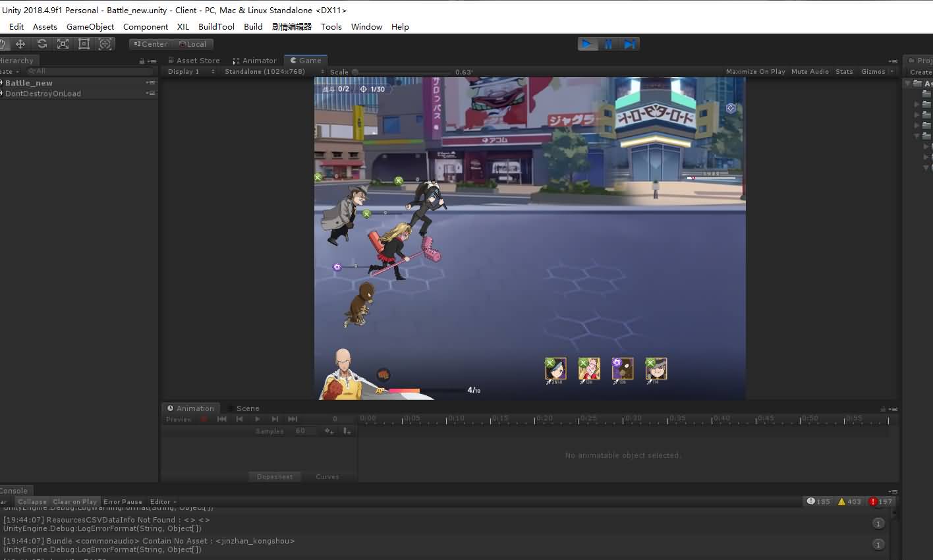Pause the game with Pause button
This screenshot has width=933, height=560.
(608, 44)
